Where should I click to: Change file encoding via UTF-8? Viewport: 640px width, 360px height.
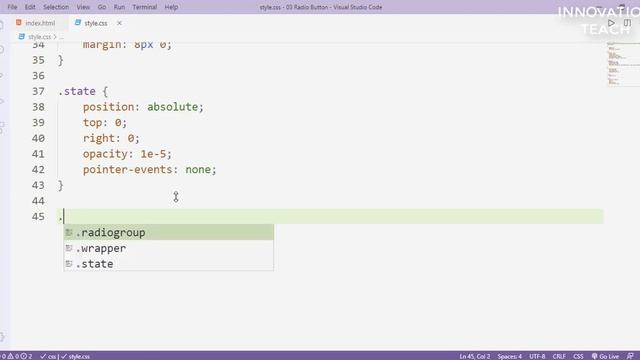click(x=537, y=356)
